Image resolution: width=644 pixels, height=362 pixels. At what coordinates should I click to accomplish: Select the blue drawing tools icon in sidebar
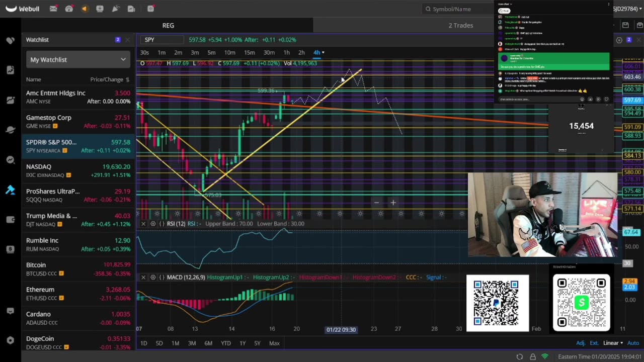[x=10, y=190]
